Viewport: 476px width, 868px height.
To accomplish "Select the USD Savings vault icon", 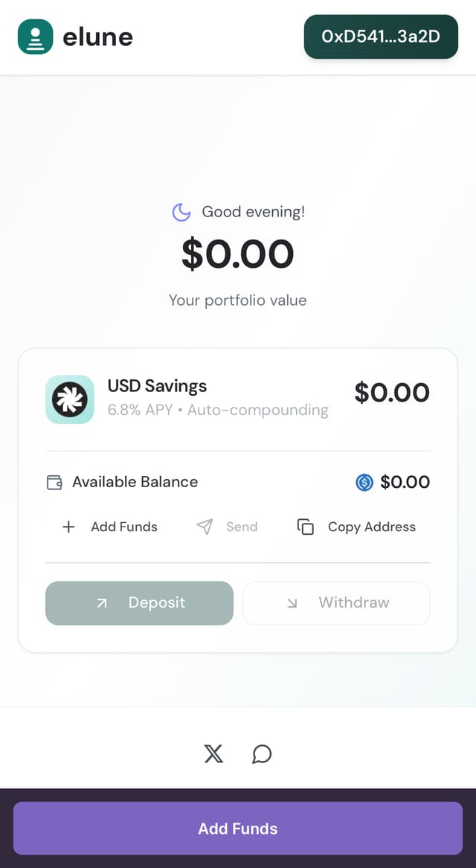I will 69,399.
